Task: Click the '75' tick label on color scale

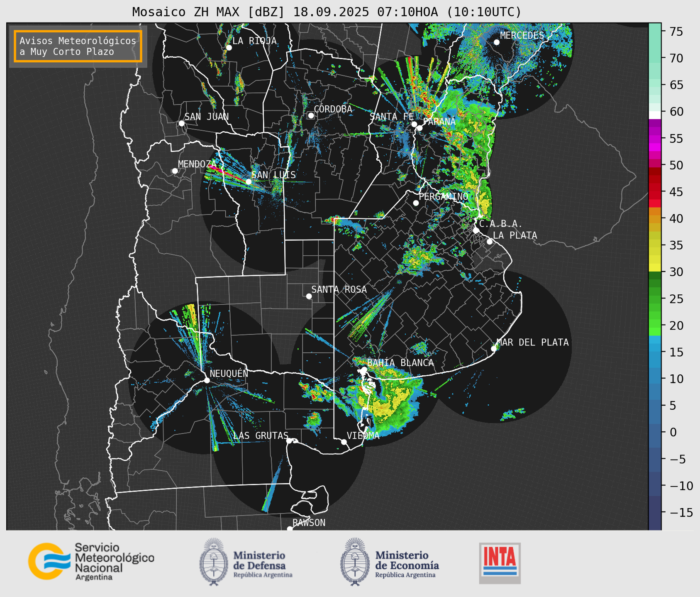Action: pyautogui.click(x=676, y=32)
